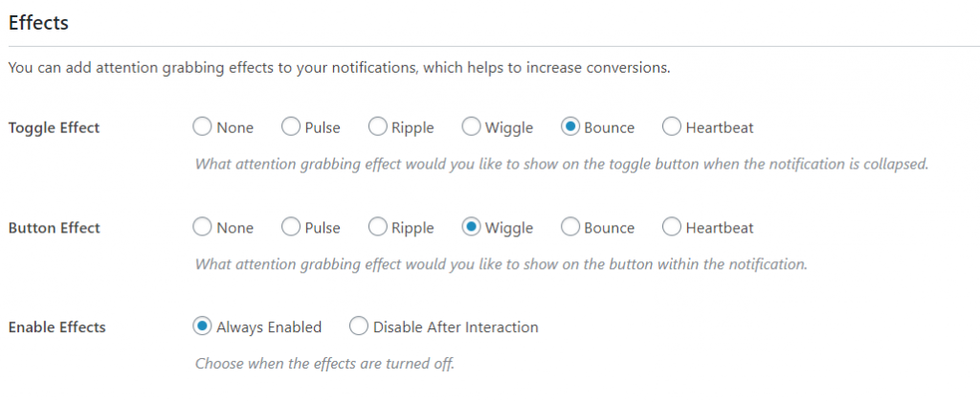This screenshot has height=403, width=980.
Task: Click the Enable Effects row label
Action: pos(56,327)
